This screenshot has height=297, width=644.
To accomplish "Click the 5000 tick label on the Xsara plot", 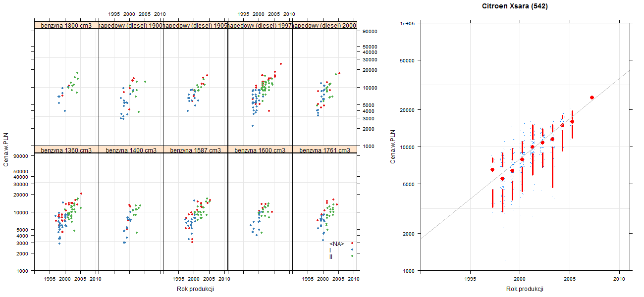I will click(x=409, y=184).
